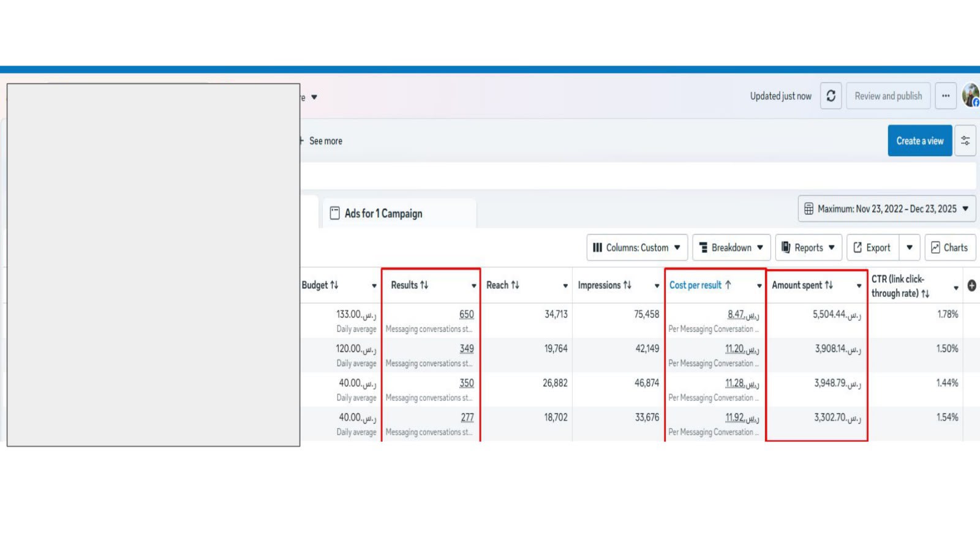Sort the Results column
The image size is (980, 551).
click(x=424, y=285)
